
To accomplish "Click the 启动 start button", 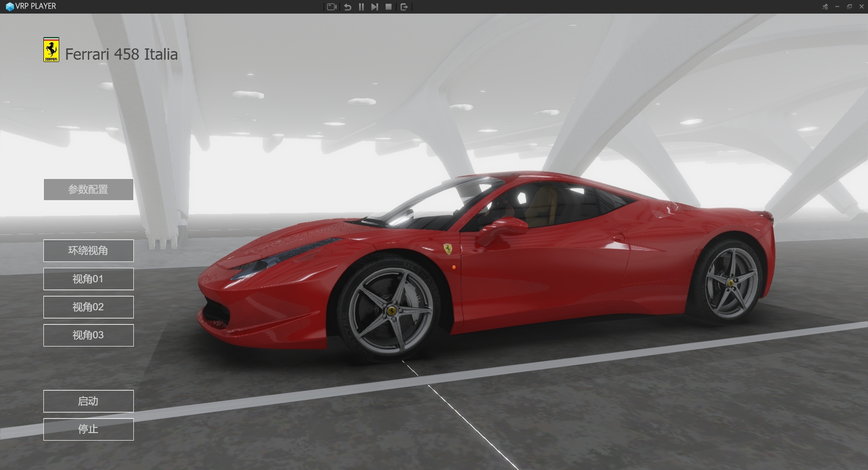I will click(89, 401).
